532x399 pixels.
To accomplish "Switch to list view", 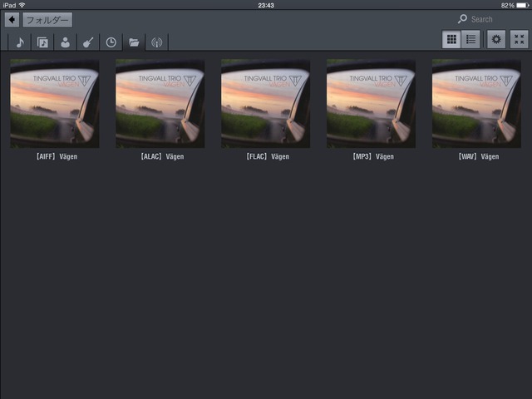I will pos(470,39).
